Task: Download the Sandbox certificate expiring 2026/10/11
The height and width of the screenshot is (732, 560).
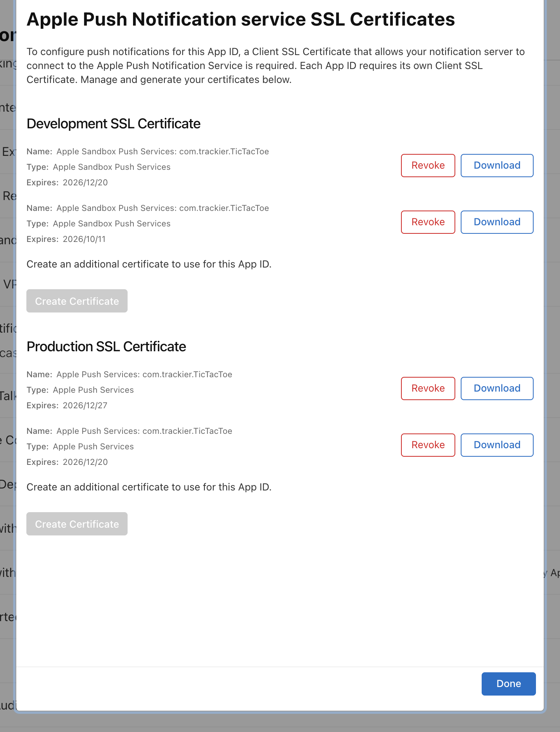Action: (497, 222)
